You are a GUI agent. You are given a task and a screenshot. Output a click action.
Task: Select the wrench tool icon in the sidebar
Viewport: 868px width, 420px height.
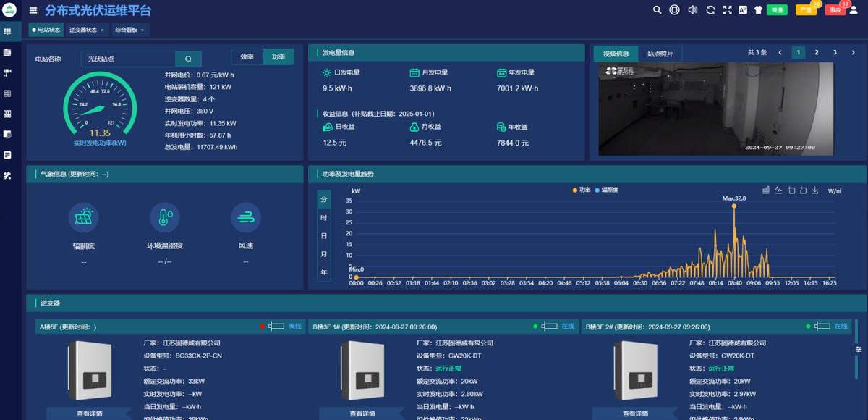click(9, 175)
